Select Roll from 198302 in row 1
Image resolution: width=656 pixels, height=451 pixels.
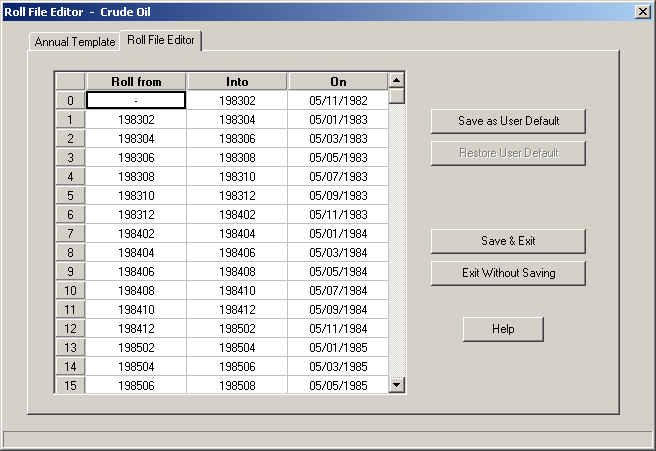(136, 120)
